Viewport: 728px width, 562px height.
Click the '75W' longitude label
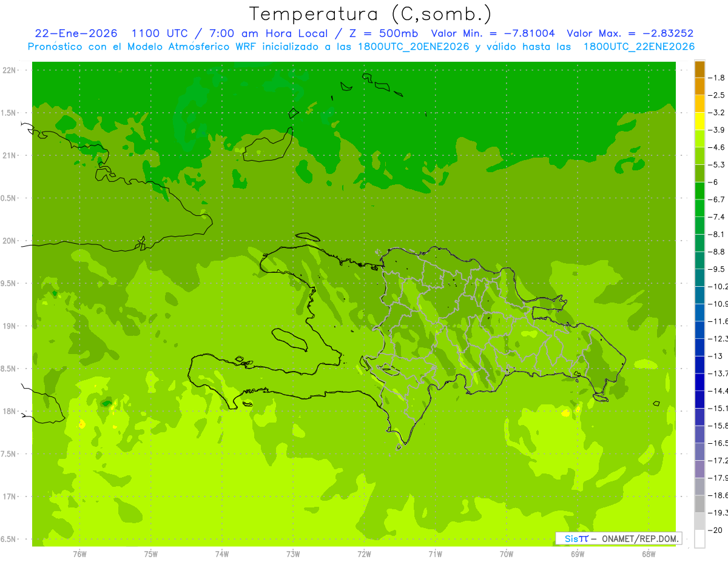coord(151,554)
